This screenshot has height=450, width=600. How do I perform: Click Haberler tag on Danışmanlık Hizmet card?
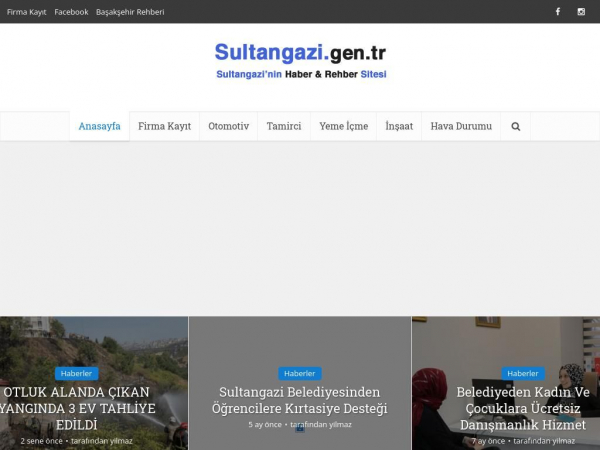tap(523, 373)
